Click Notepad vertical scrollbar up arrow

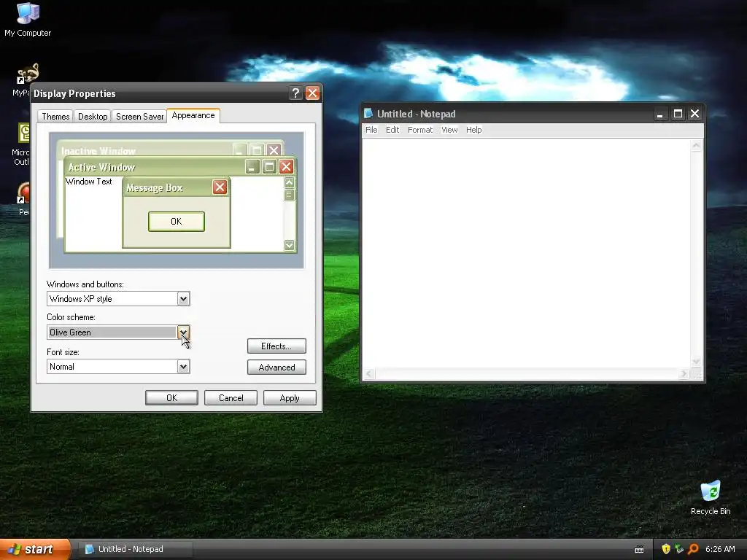click(696, 146)
